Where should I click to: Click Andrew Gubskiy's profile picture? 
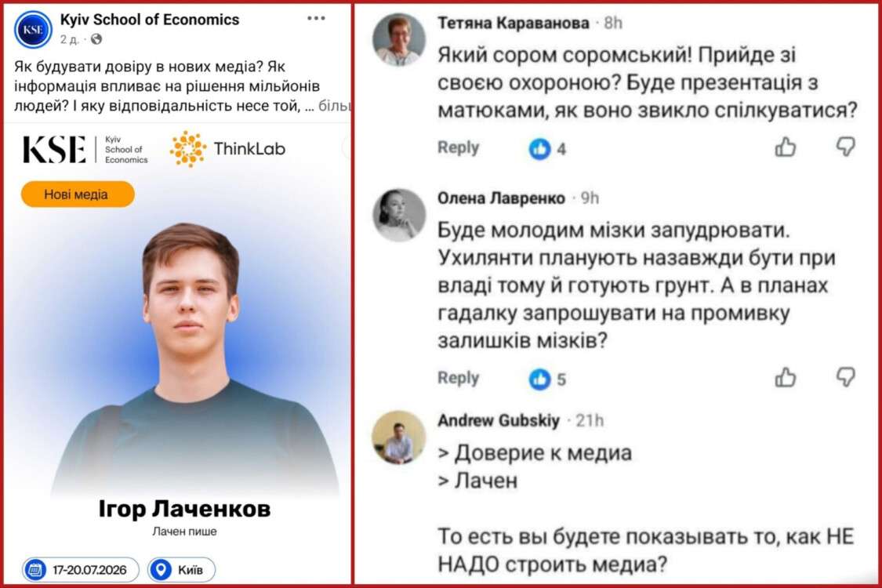click(x=399, y=437)
